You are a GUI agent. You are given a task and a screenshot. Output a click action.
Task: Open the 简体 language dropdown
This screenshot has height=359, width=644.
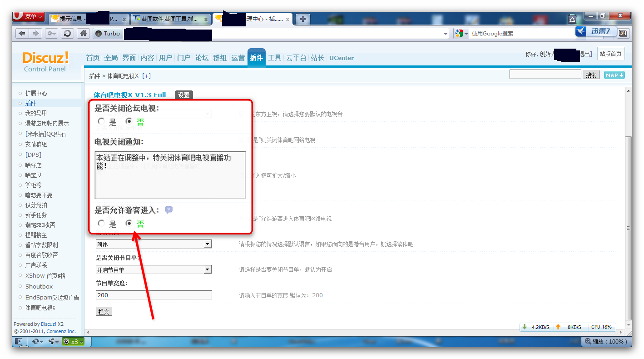click(x=154, y=244)
